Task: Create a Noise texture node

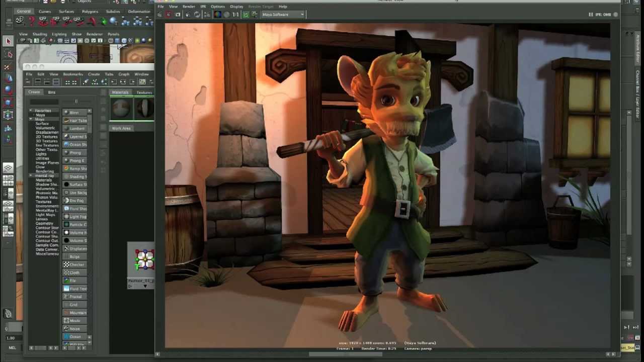Action: (x=74, y=329)
